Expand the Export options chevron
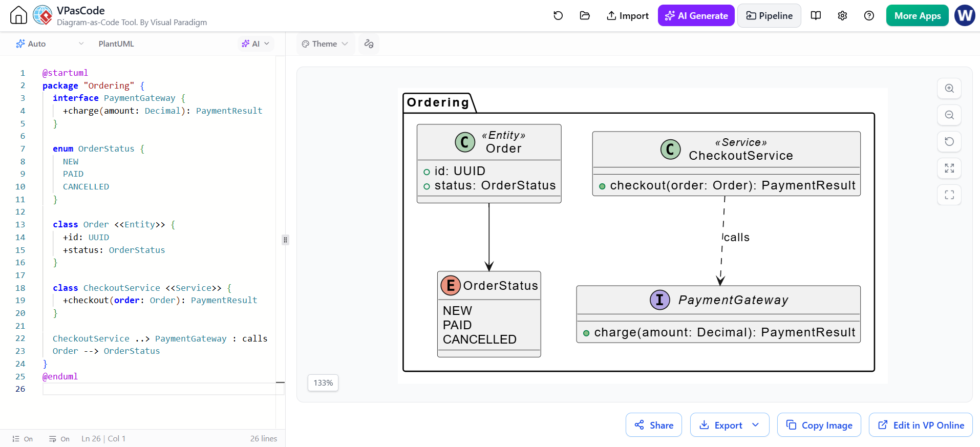Viewport: 980px width, 447px height. (x=756, y=425)
